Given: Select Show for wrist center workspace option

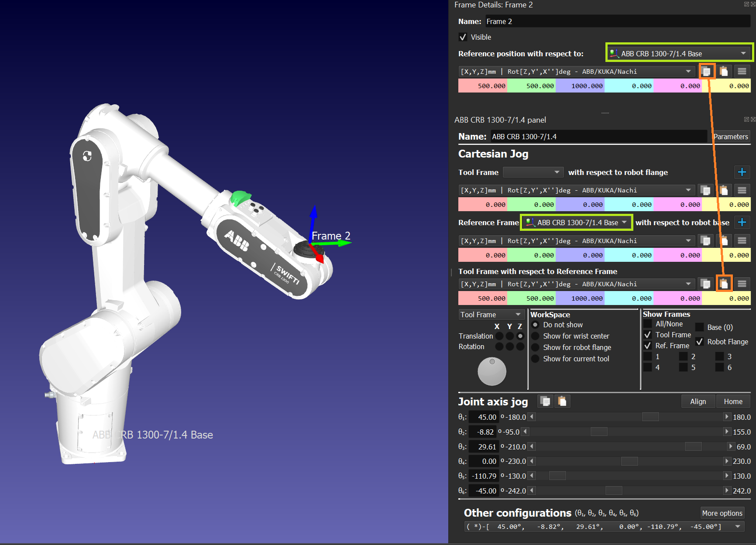Looking at the screenshot, I should coord(536,336).
